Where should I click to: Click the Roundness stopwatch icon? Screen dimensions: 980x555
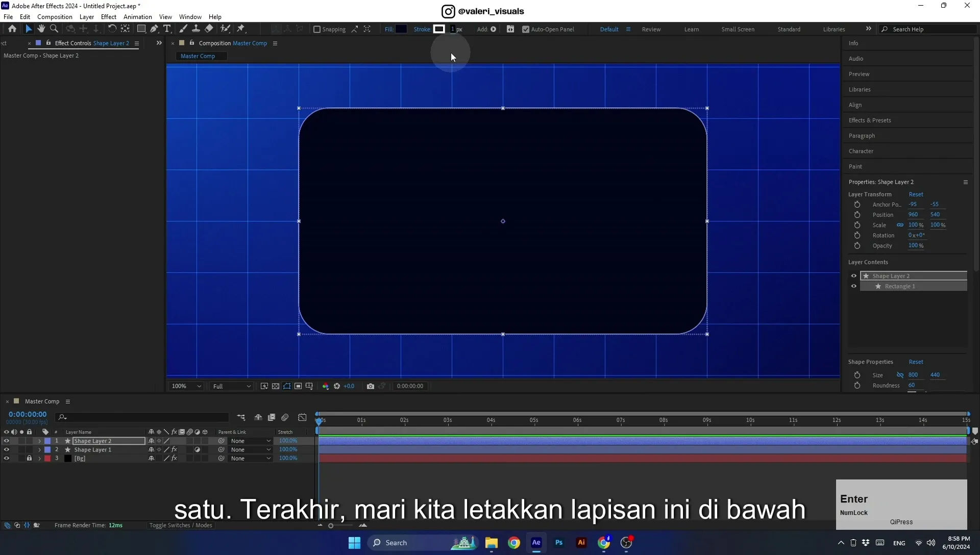tap(857, 386)
